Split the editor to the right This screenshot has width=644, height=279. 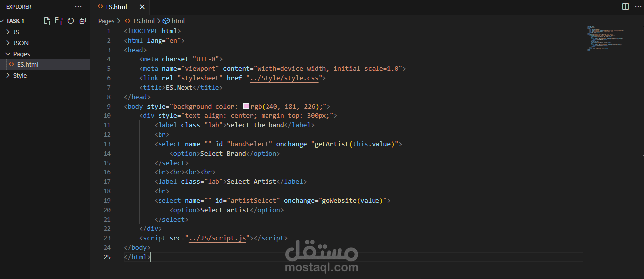625,7
